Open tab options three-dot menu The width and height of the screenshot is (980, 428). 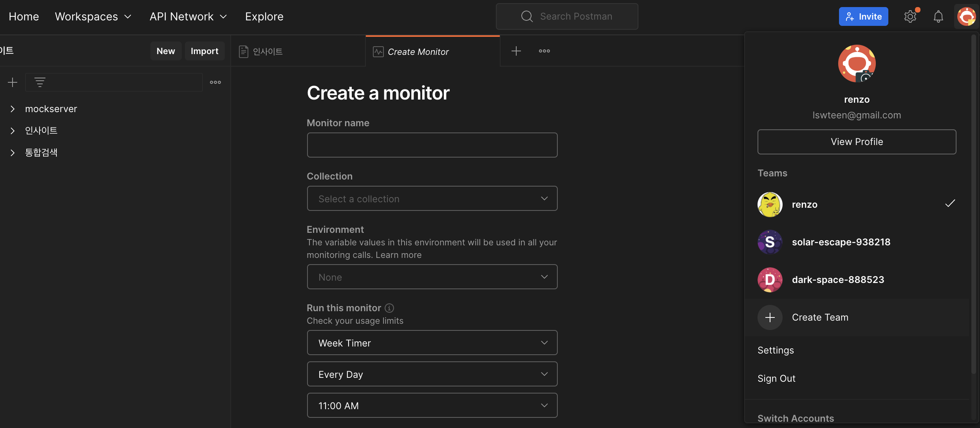click(x=544, y=51)
